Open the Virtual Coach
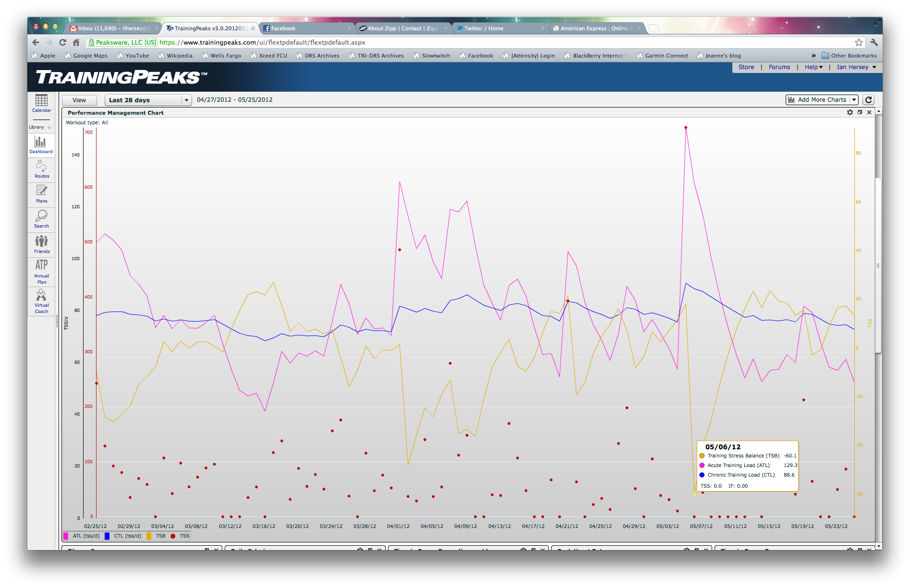The width and height of the screenshot is (910, 588). click(x=41, y=301)
